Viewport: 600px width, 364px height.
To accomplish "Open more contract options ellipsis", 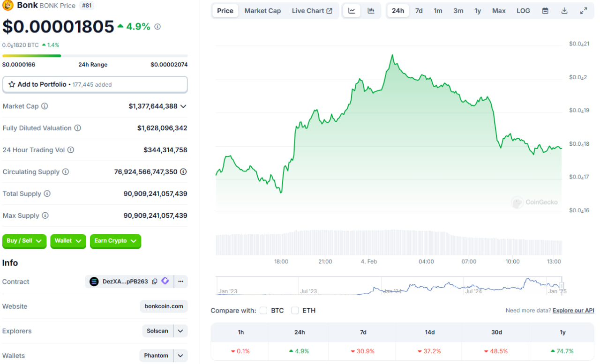I will [x=180, y=282].
